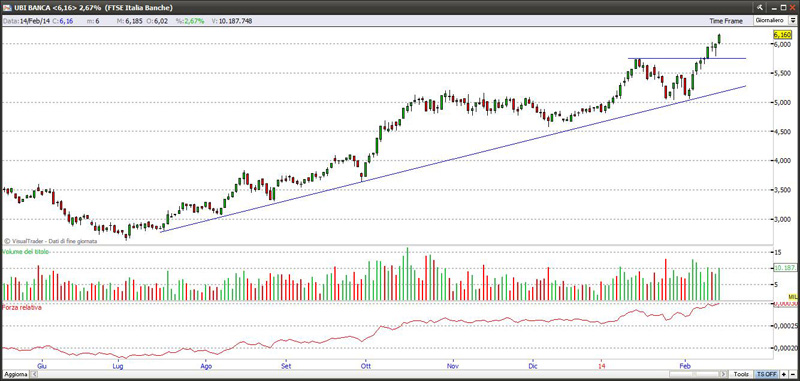Click the 0,00025 relative strength axis label

point(786,325)
